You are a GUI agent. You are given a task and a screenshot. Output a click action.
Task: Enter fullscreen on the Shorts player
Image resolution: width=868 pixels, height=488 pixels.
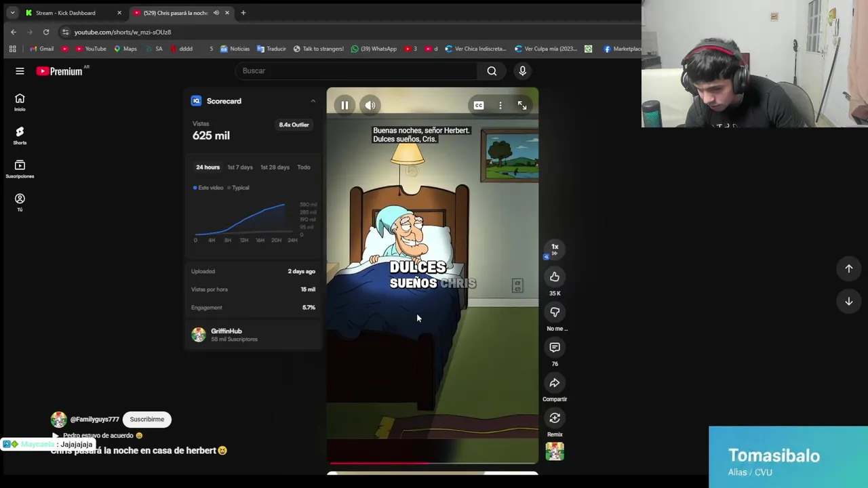[x=522, y=105]
